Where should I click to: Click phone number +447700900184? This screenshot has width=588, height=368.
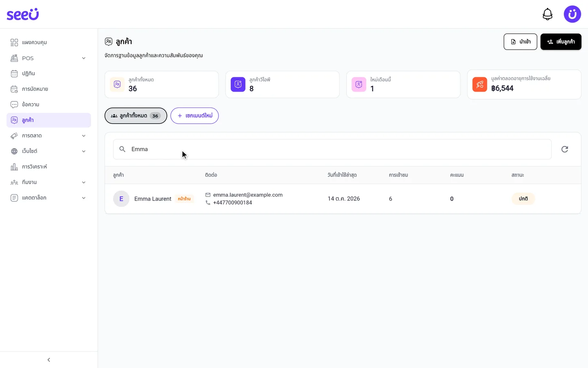coord(232,203)
